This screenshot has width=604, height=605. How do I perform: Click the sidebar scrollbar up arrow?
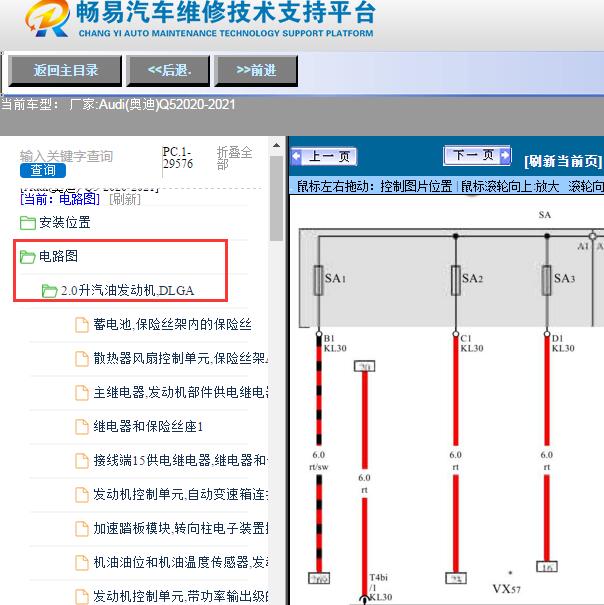pos(276,145)
